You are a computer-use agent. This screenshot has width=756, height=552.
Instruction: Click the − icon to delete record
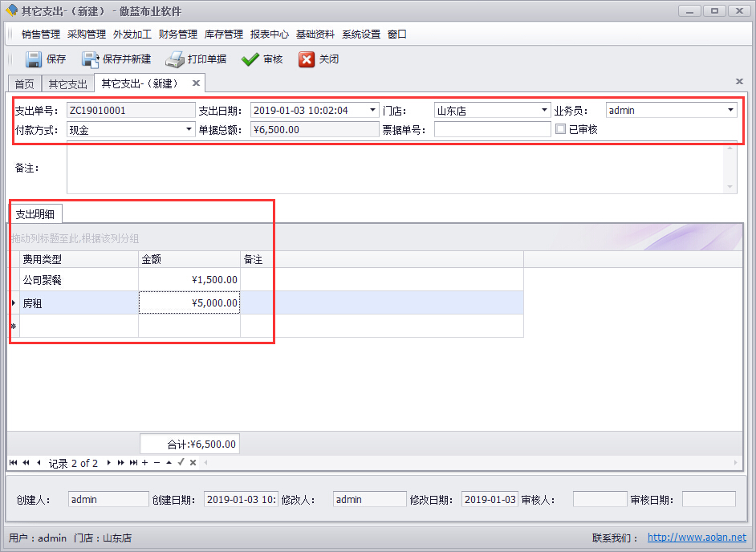tap(156, 462)
